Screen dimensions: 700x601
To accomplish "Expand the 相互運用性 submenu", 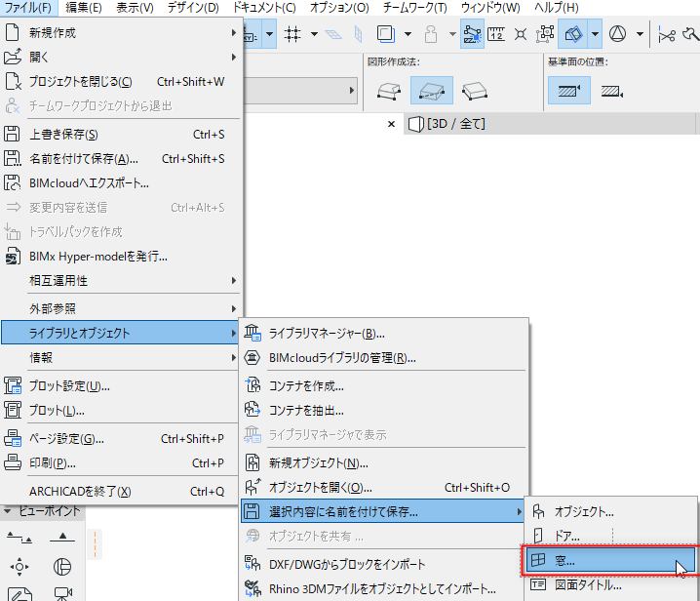I will 121,280.
